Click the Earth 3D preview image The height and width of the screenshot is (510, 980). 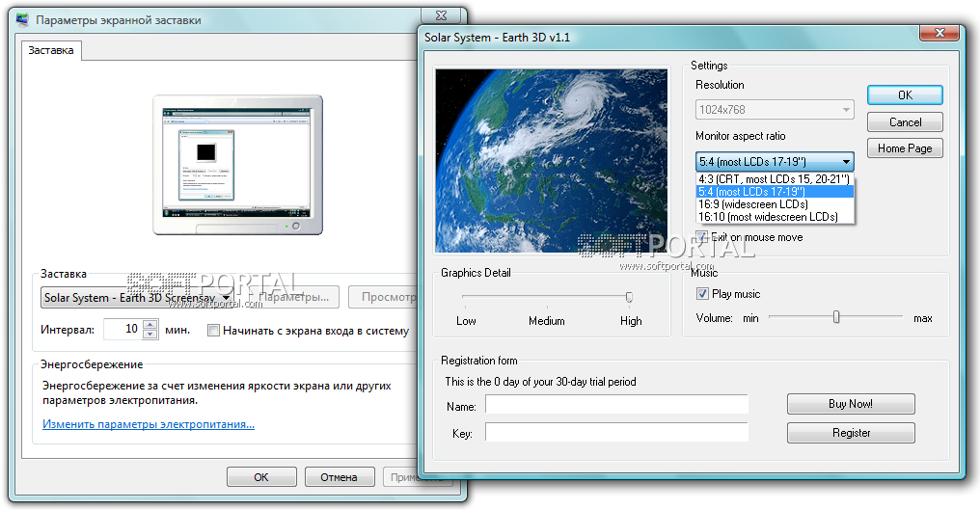tap(552, 161)
